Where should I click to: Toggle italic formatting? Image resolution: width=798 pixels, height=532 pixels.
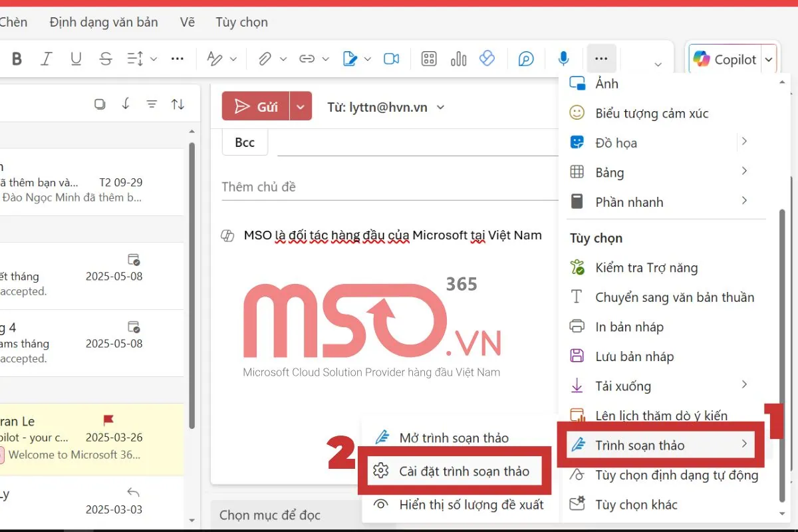[x=46, y=59]
